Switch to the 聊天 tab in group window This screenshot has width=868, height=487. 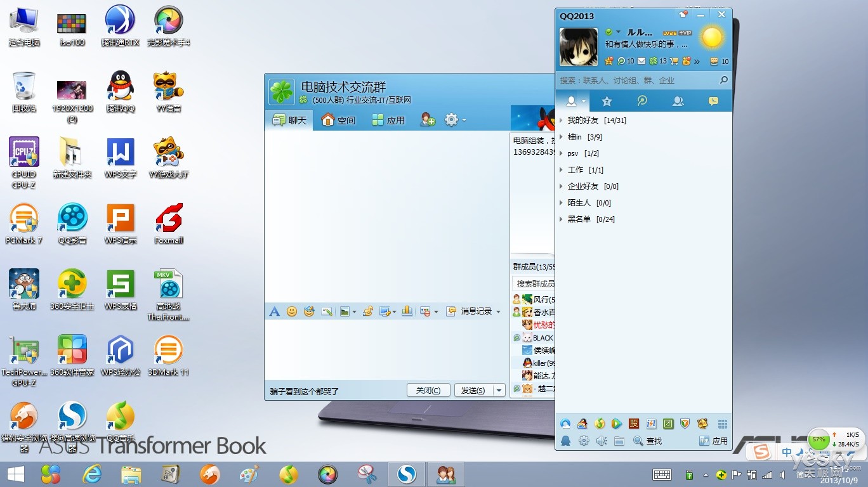pos(289,120)
